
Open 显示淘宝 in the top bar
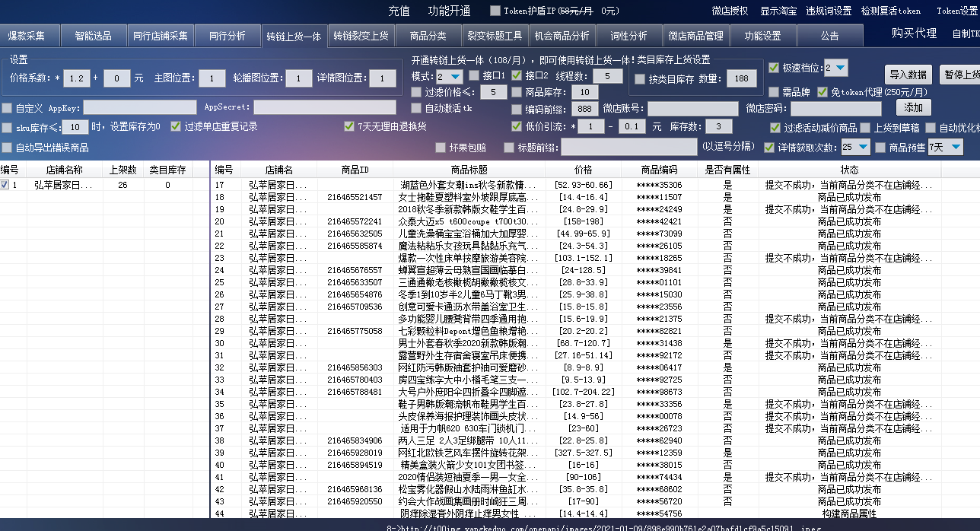778,11
